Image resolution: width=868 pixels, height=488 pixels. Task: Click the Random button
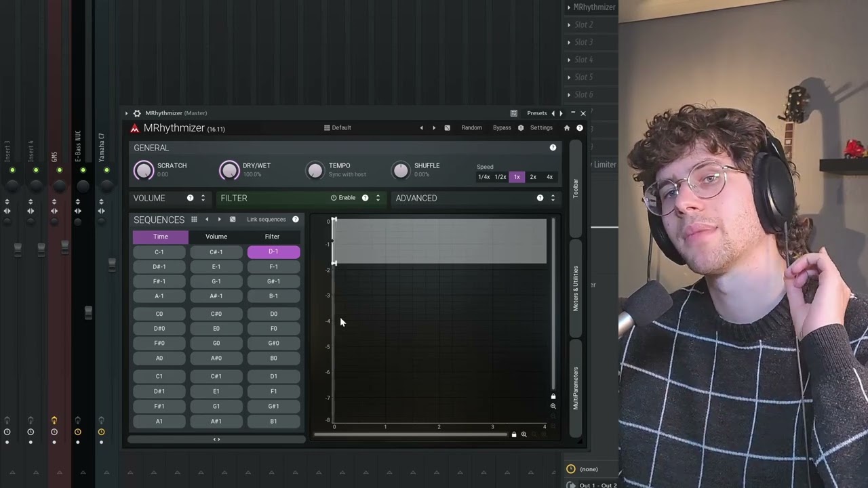pos(471,127)
